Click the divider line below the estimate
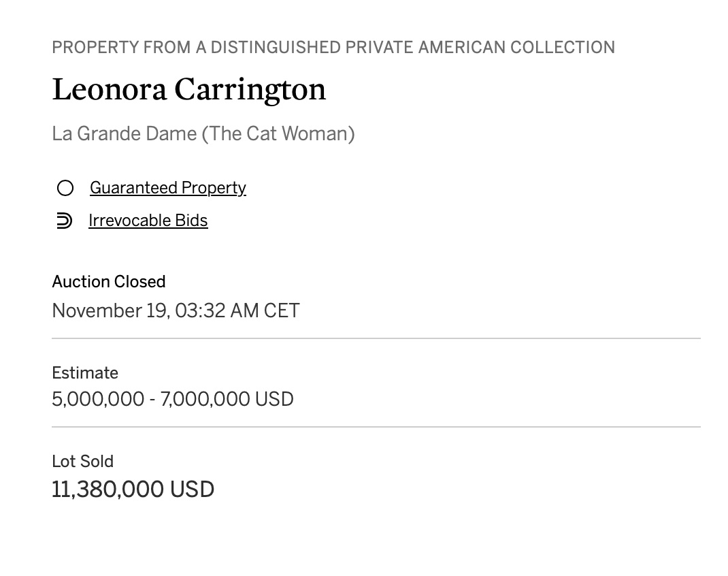This screenshot has width=728, height=576. 376,427
